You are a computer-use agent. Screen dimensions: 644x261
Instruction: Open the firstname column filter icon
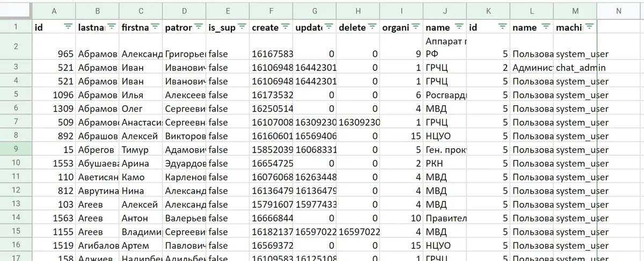point(156,27)
